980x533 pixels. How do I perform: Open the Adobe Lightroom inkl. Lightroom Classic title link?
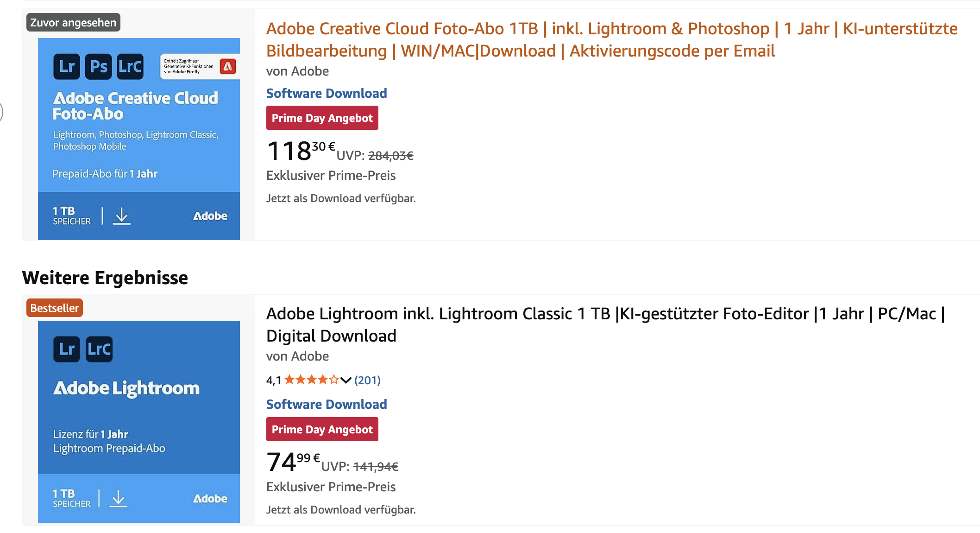click(x=606, y=324)
